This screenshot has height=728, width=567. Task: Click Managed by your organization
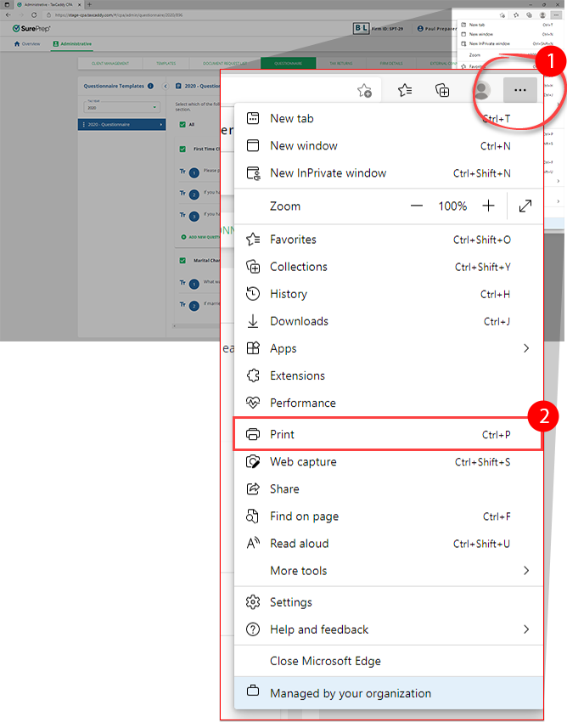(389, 693)
